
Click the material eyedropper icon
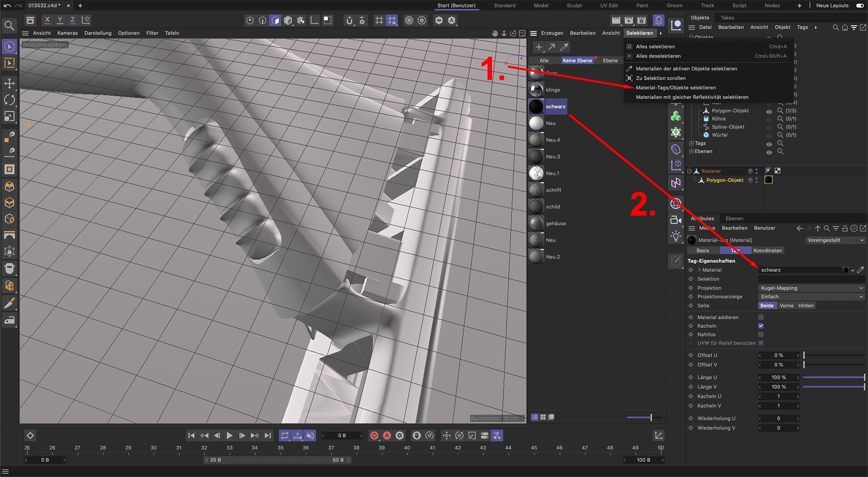564,47
